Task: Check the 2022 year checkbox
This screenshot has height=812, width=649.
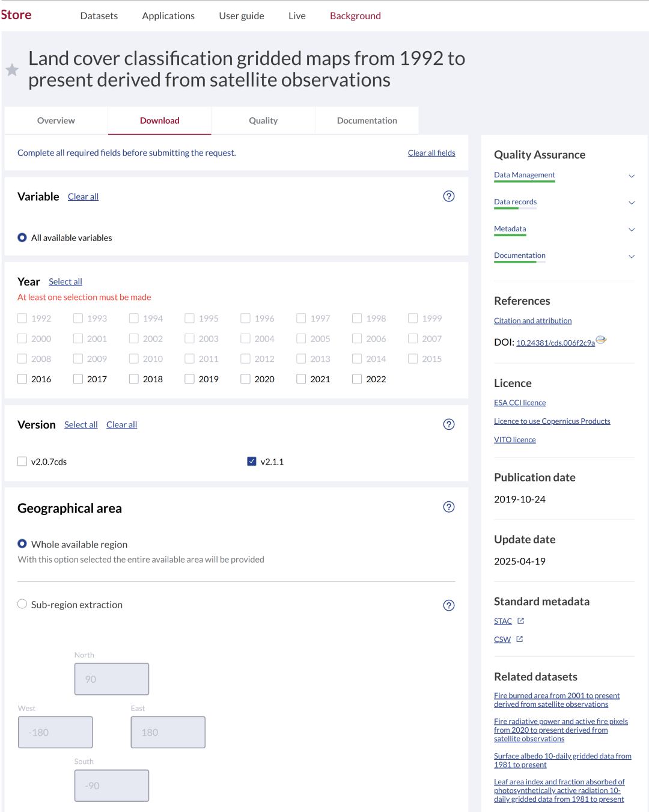Action: (357, 379)
